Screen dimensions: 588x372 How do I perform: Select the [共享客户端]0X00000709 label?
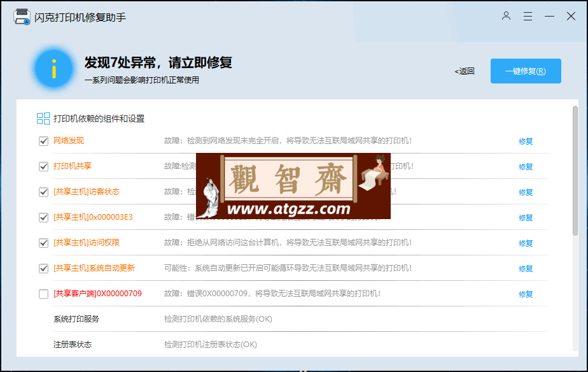pyautogui.click(x=97, y=294)
